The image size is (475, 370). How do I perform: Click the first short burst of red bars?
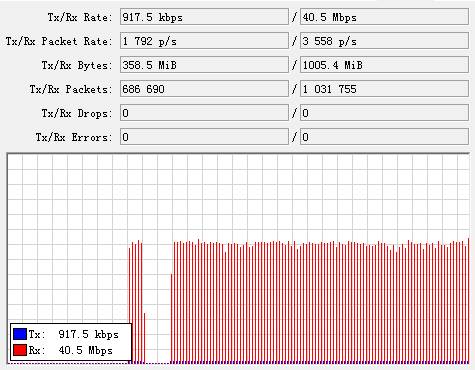coord(137,302)
